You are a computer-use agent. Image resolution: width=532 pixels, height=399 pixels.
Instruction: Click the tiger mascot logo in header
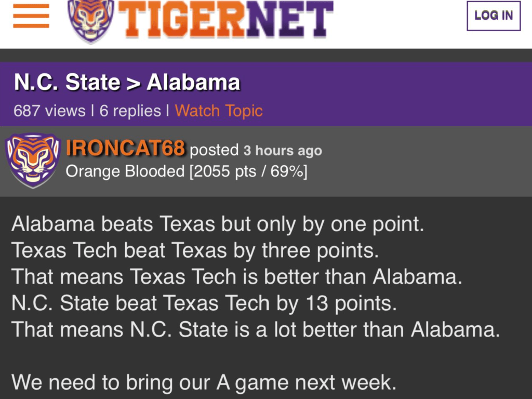(x=91, y=20)
